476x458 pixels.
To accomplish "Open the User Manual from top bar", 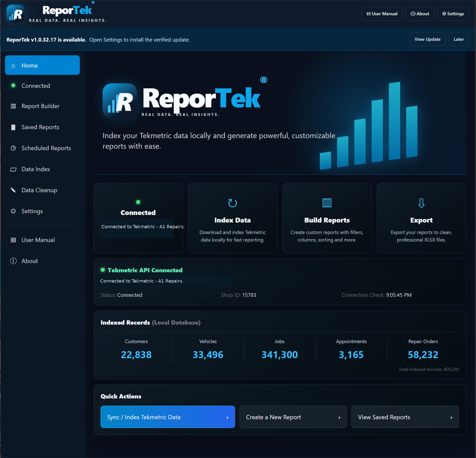I will click(382, 14).
